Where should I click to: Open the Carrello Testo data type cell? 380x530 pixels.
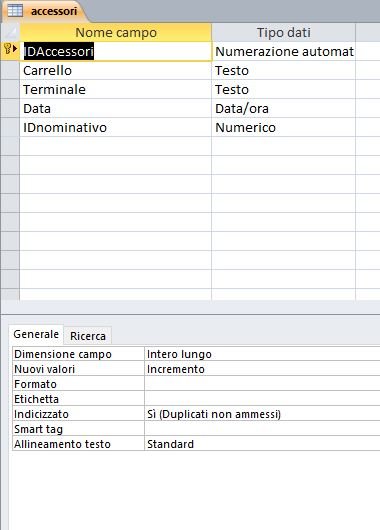[284, 70]
